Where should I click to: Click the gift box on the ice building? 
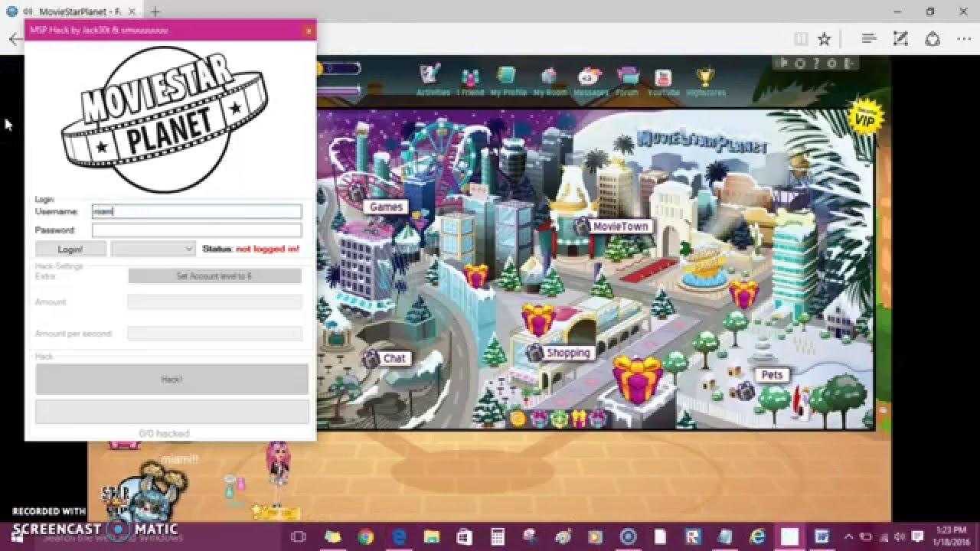point(475,275)
